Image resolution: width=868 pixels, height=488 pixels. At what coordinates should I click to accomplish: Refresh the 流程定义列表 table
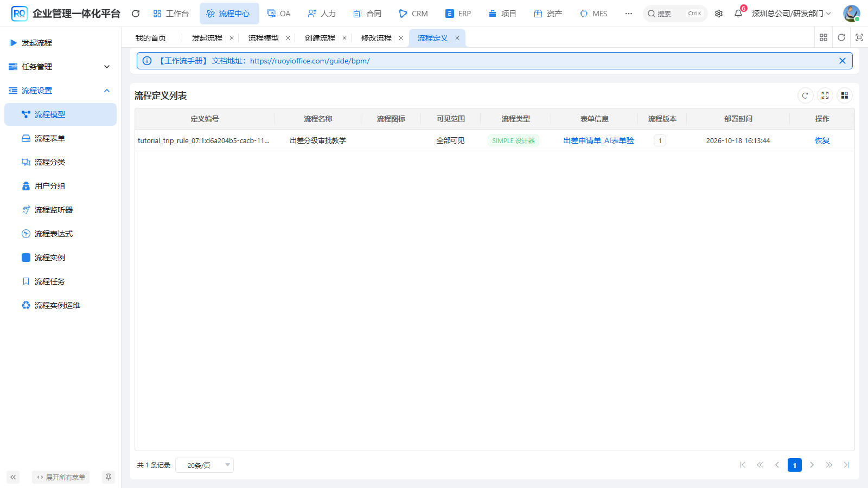tap(805, 95)
